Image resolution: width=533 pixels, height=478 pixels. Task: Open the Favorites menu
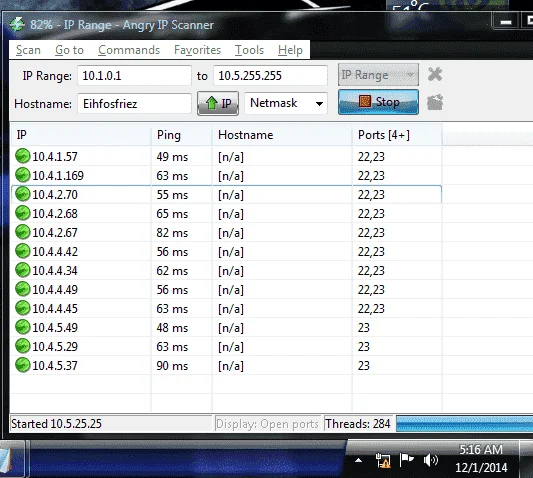pyautogui.click(x=197, y=50)
